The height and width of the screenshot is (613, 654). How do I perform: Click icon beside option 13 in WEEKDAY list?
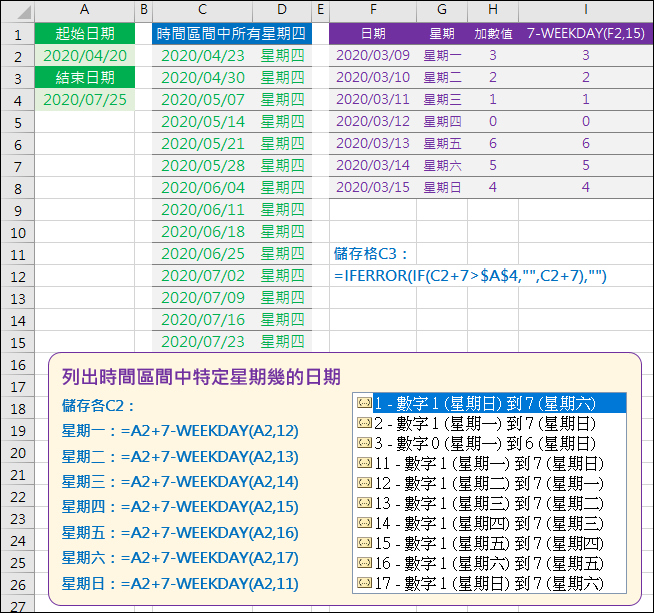365,503
